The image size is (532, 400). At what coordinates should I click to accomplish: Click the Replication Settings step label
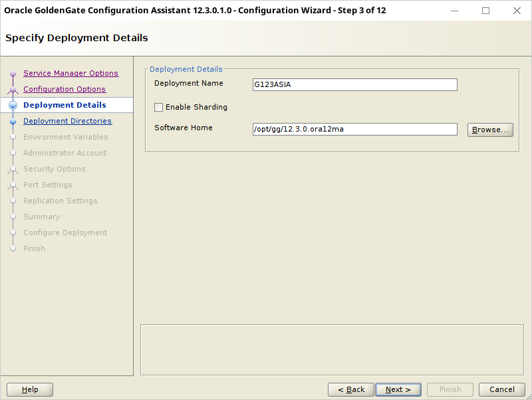coord(61,201)
